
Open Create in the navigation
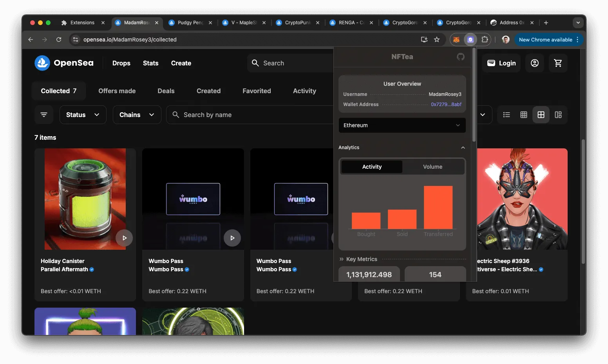[181, 63]
